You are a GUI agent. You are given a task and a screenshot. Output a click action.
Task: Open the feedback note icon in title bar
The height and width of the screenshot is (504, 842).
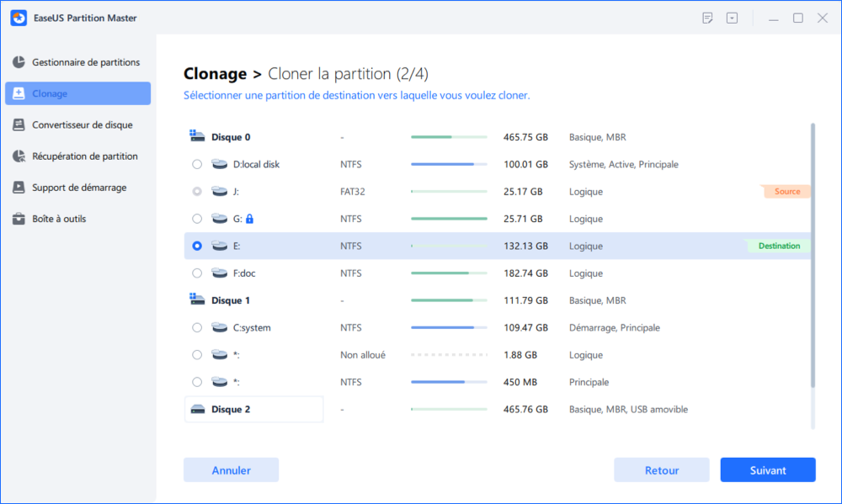[708, 18]
